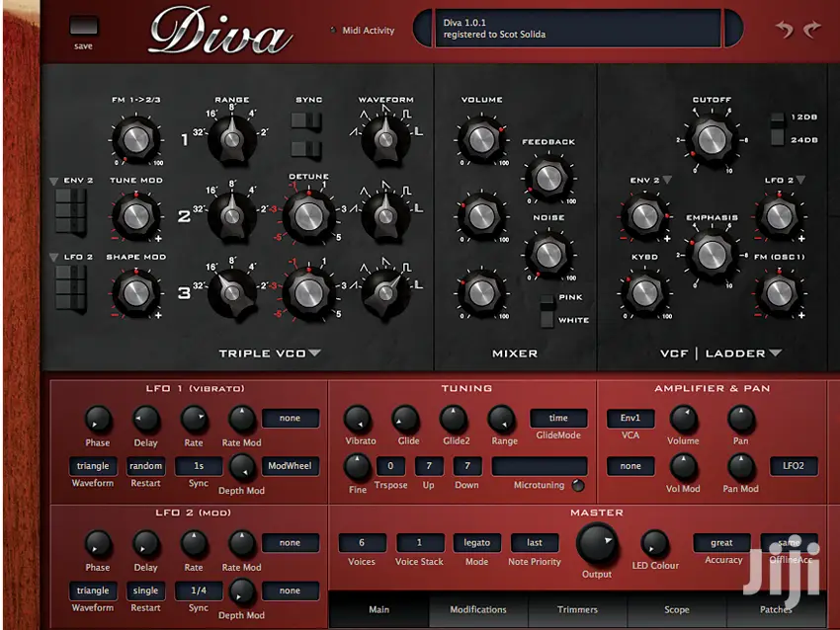This screenshot has height=630, width=840.
Task: Click the LFO 2 Sync 1/4 selector
Action: pos(199,591)
